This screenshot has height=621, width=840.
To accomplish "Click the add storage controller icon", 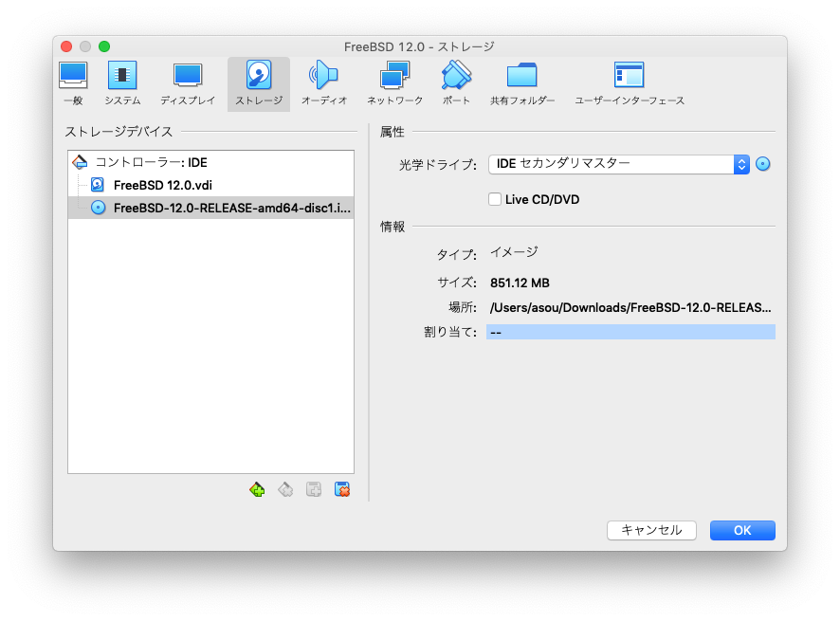I will point(257,489).
